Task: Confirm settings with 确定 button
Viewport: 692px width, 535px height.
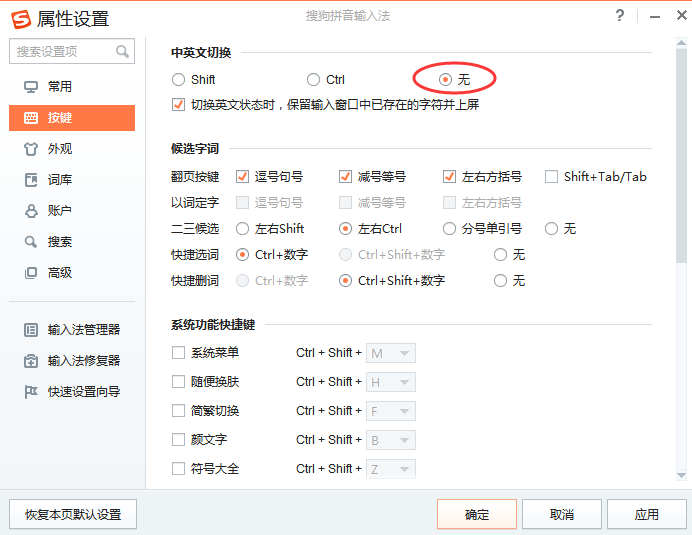Action: tap(477, 514)
